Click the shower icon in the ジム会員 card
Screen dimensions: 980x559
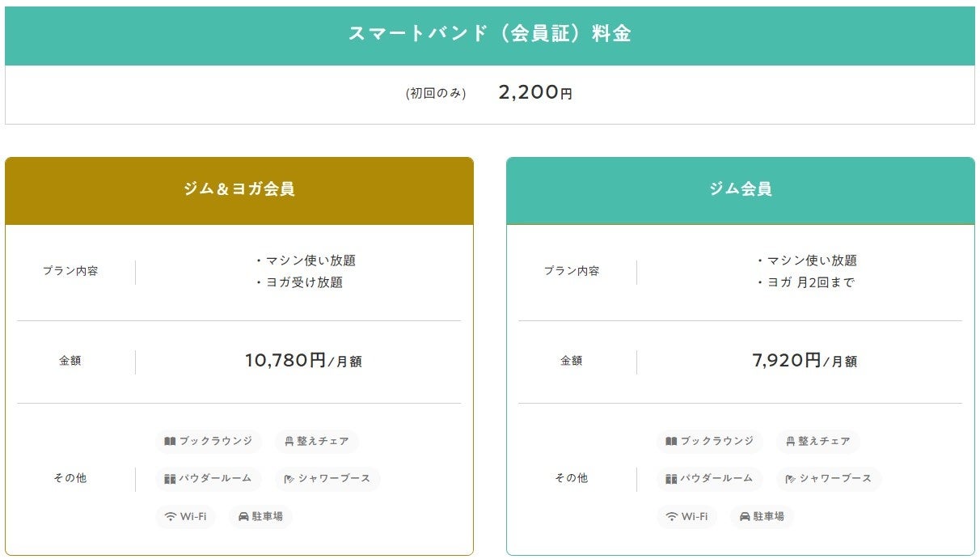[x=791, y=479]
